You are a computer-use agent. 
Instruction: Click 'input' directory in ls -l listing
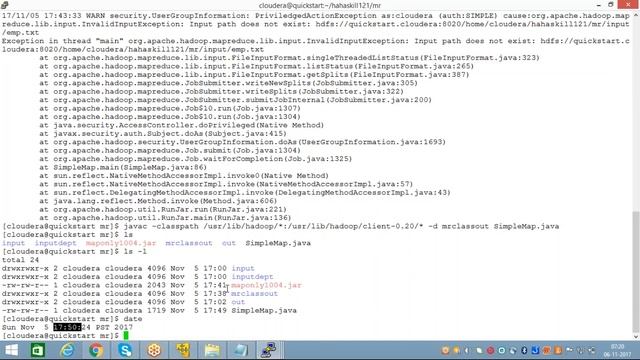[x=243, y=268]
